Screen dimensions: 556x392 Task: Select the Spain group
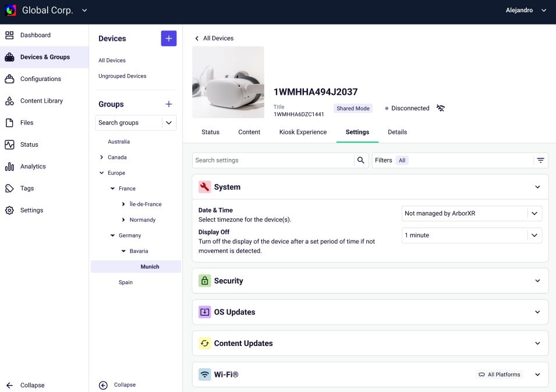(126, 282)
